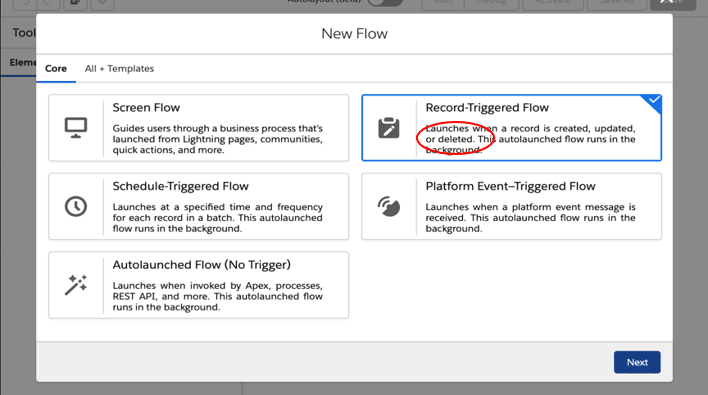Click the Next button
Screen dimensions: 708x395
[637, 362]
